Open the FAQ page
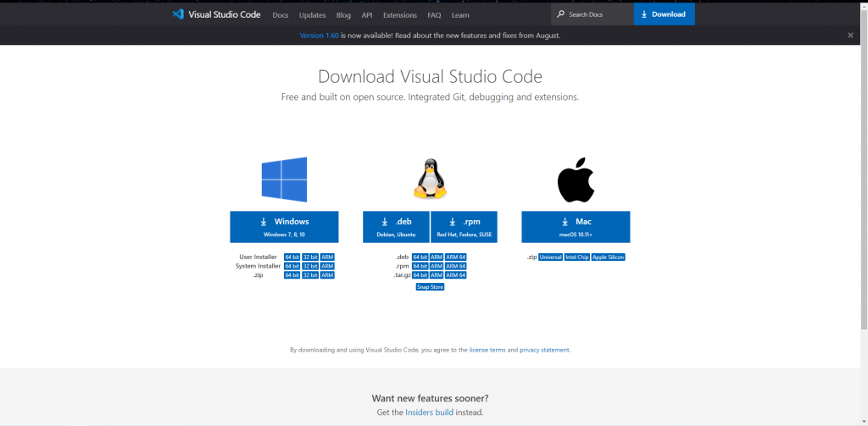The height and width of the screenshot is (426, 868). (434, 15)
